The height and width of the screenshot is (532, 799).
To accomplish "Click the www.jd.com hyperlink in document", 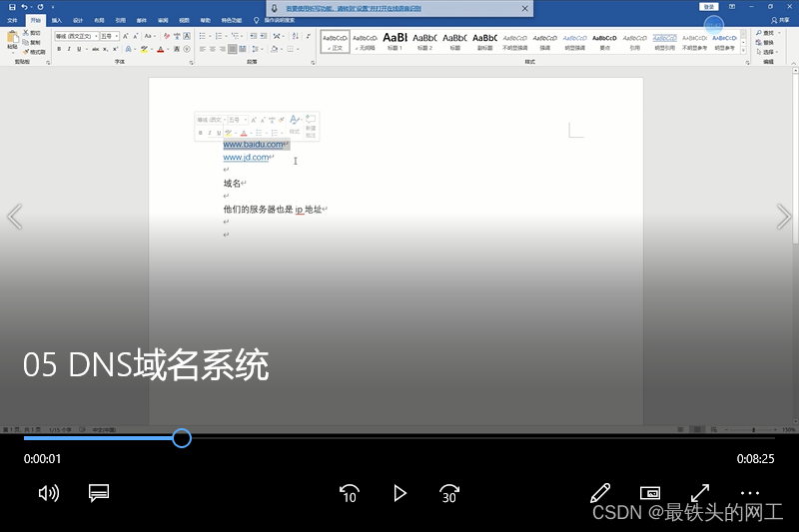I will (246, 158).
